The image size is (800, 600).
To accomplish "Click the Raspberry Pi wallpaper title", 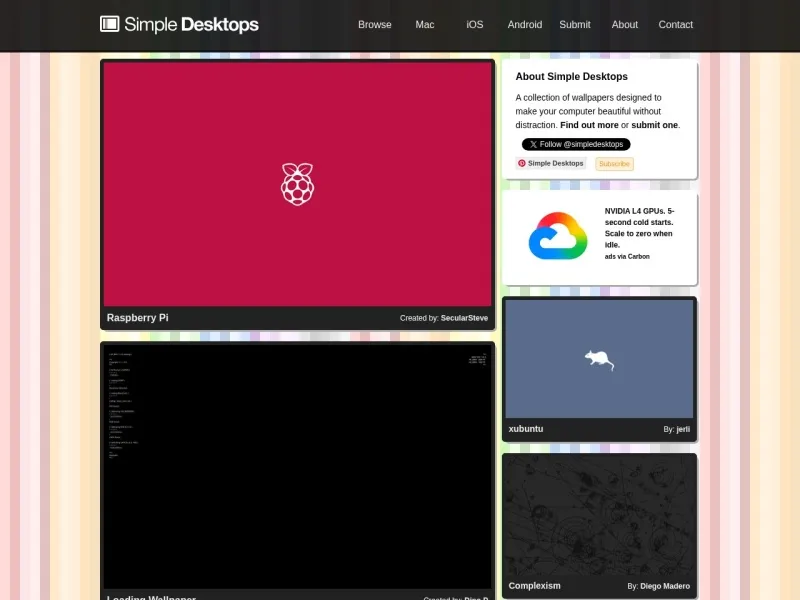I will (137, 317).
